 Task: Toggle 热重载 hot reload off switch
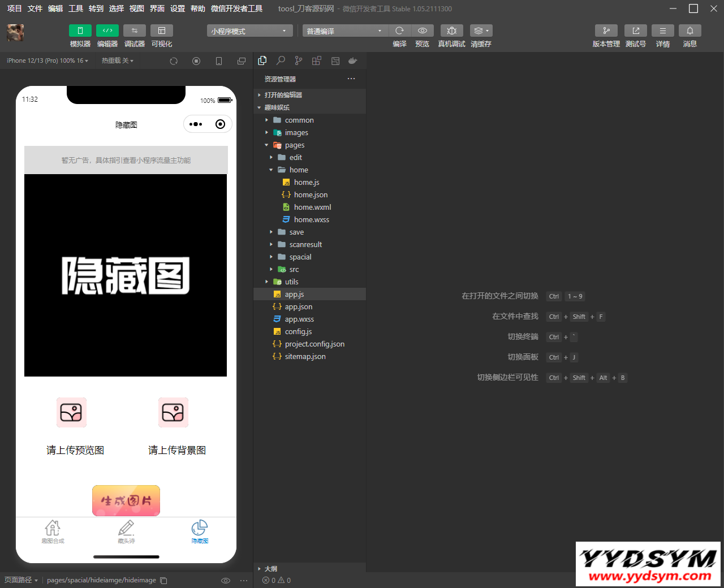click(117, 60)
